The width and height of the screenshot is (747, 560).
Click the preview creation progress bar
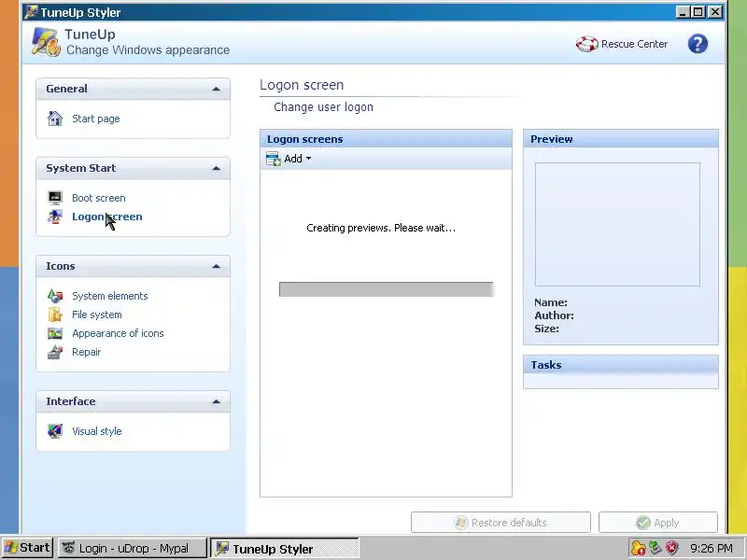386,289
